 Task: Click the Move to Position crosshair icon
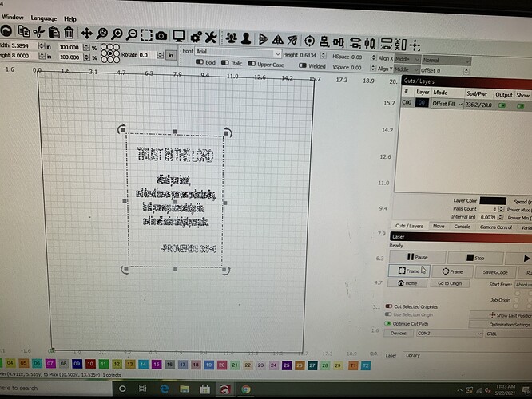pyautogui.click(x=415, y=45)
